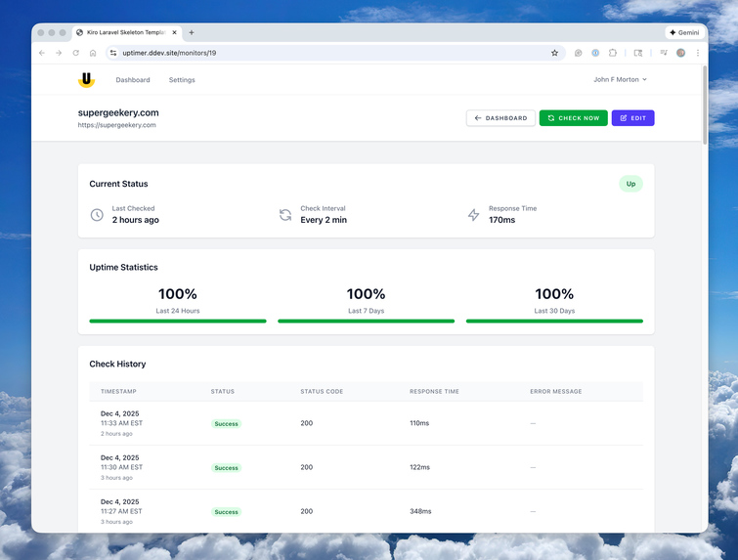The image size is (738, 560).
Task: Click the browser profile avatar
Action: 680,53
